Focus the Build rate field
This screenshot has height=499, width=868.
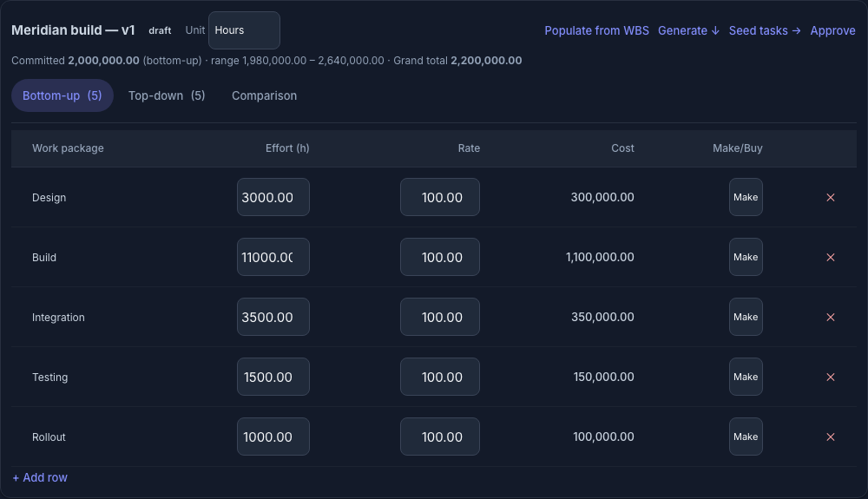tap(440, 257)
